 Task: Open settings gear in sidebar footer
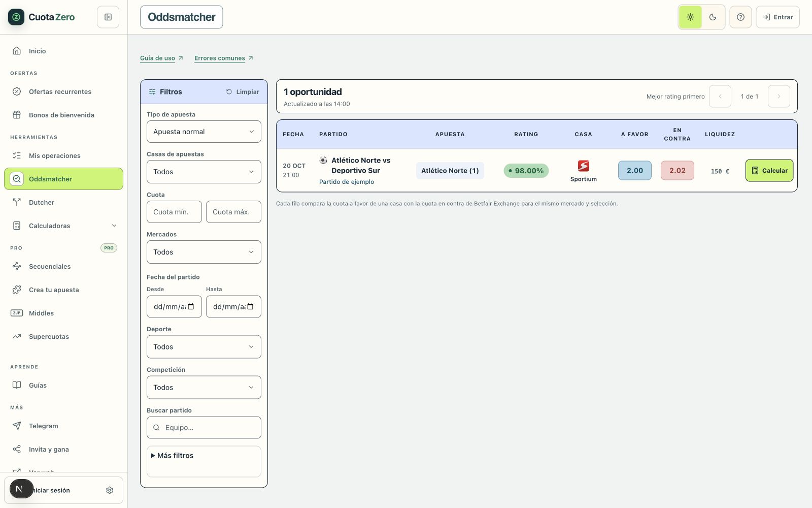(x=110, y=490)
